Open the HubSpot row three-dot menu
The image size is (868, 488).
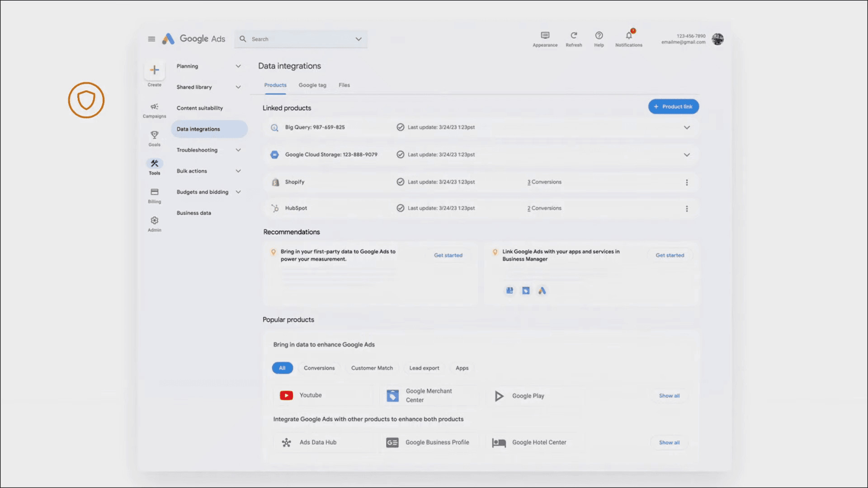coord(687,209)
